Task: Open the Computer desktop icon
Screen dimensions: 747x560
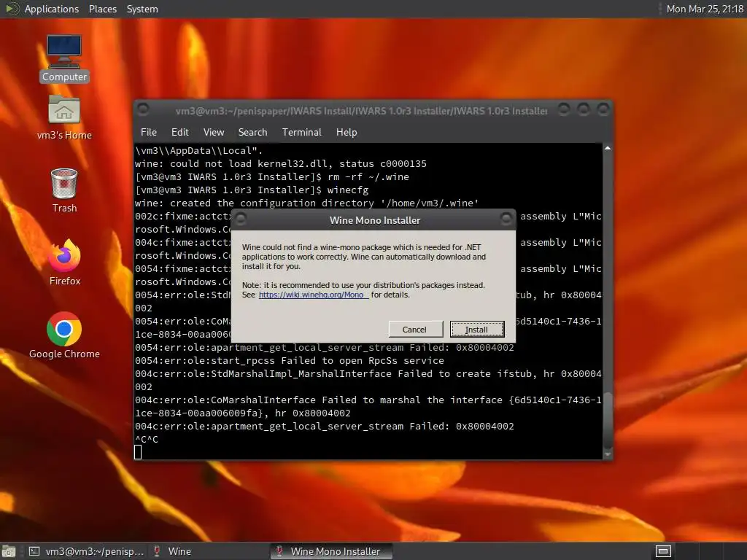Action: coord(64,58)
